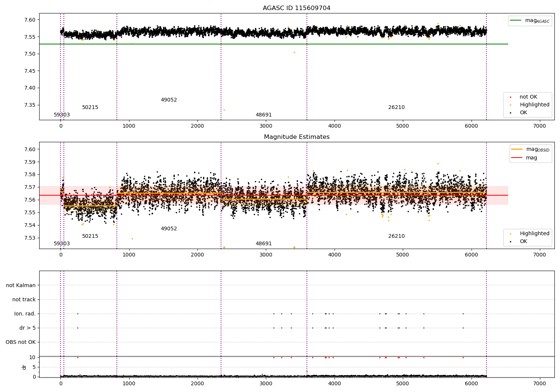Click the 7.58 y-axis tick label
Image resolution: width=560 pixels, height=392 pixels.
coord(29,175)
